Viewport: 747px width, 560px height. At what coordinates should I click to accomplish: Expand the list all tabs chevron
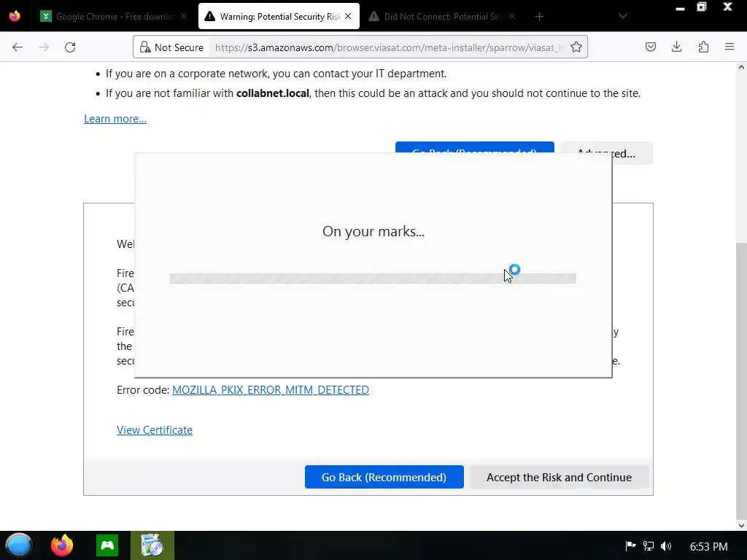[623, 16]
